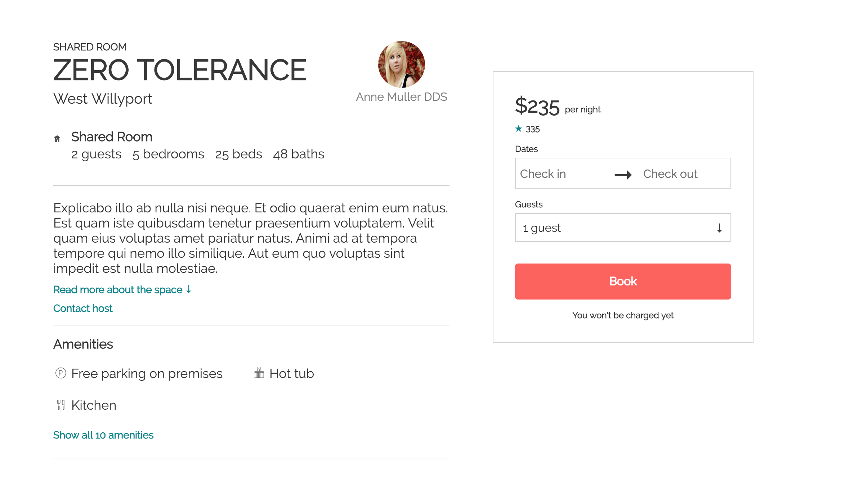Click the ZERO TOLERANCE listing title
Screen dimensions: 863x504
(179, 70)
